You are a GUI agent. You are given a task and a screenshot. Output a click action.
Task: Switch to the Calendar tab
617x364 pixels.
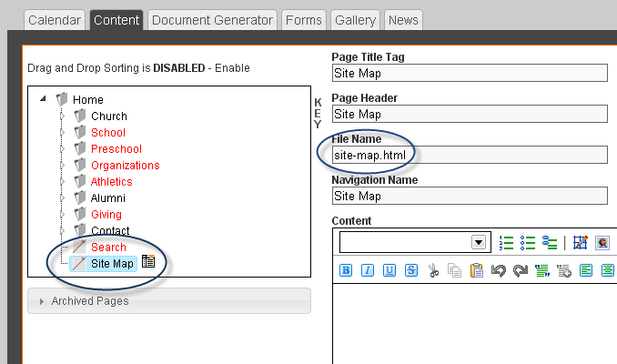(55, 20)
